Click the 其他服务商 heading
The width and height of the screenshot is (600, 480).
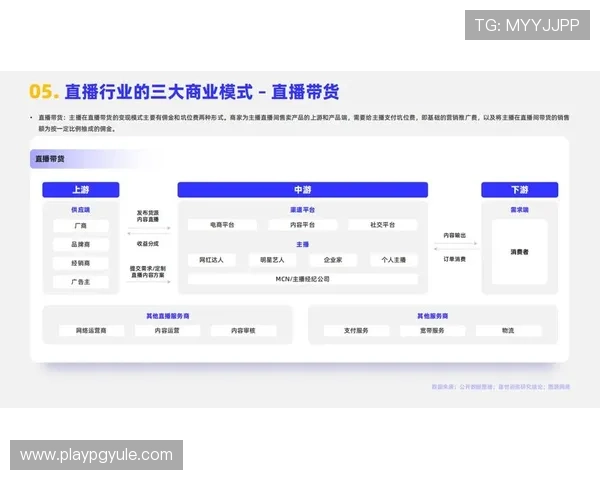pyautogui.click(x=432, y=316)
